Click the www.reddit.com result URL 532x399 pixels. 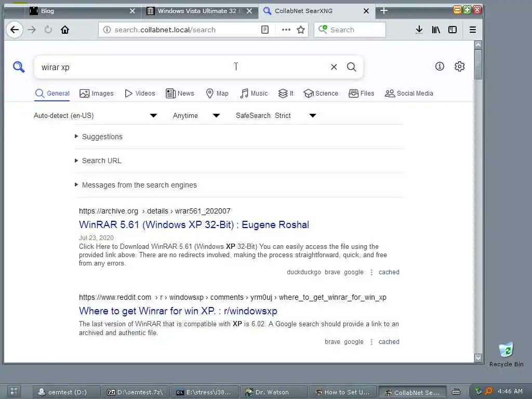click(x=232, y=297)
